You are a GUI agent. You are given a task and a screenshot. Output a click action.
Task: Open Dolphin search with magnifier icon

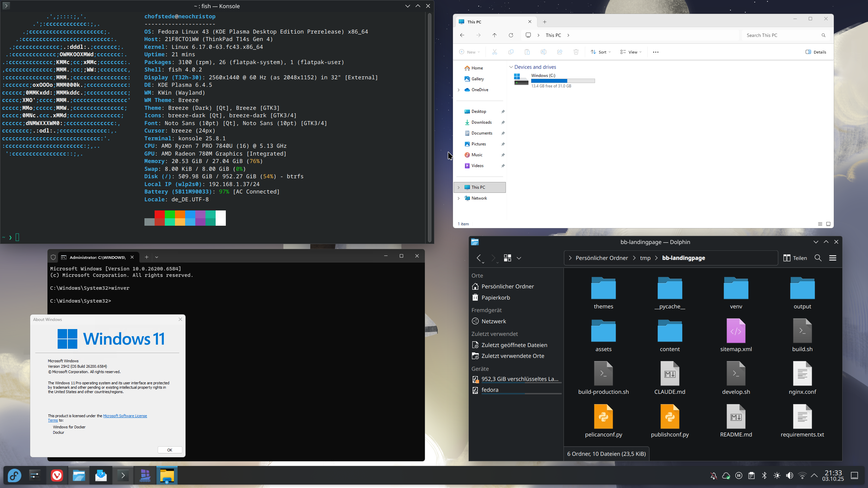pos(818,258)
